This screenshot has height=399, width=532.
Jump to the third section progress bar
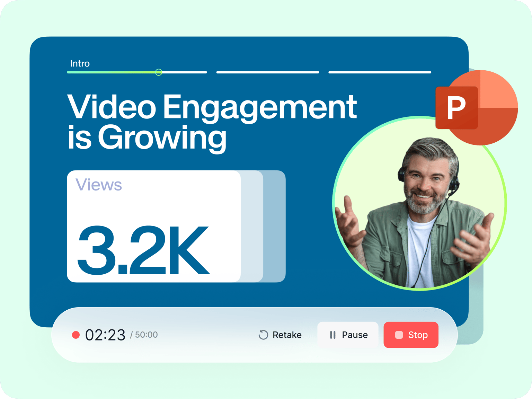click(380, 72)
